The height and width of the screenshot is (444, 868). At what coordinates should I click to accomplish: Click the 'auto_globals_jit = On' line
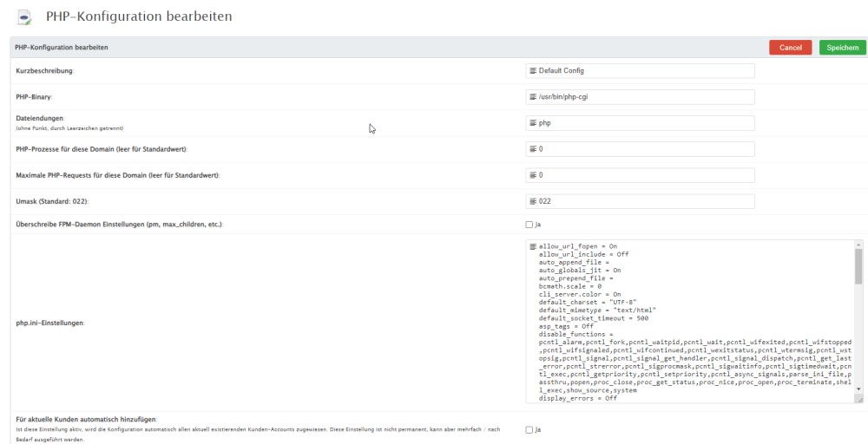[580, 271]
